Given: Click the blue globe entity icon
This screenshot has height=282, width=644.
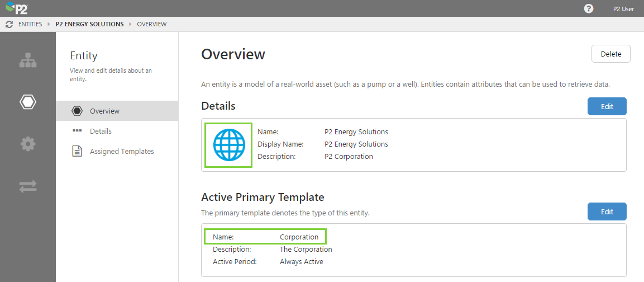Looking at the screenshot, I should tap(229, 145).
